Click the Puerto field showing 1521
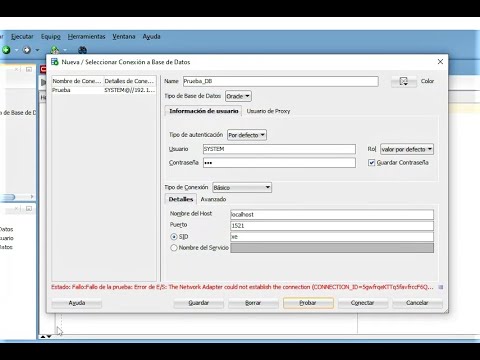 click(x=332, y=226)
